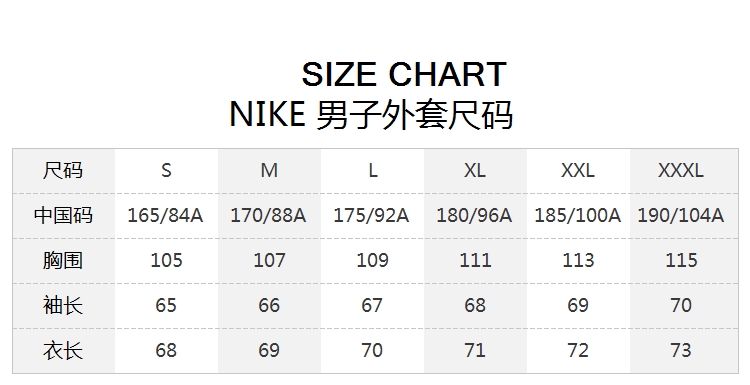750x385 pixels.
Task: Click the 190/104A cell
Action: point(681,216)
